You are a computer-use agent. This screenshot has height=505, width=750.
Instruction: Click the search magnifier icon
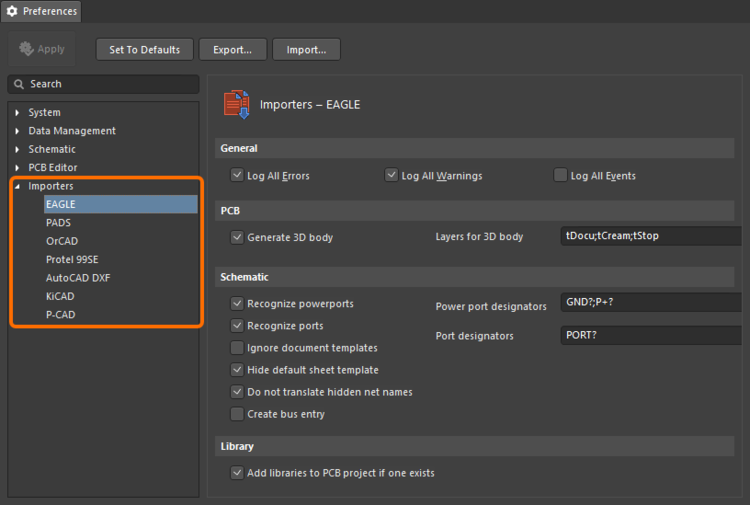click(x=19, y=84)
